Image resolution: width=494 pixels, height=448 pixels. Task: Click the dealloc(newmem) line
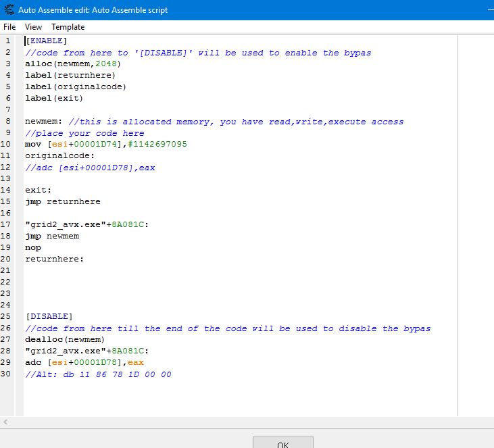point(65,339)
